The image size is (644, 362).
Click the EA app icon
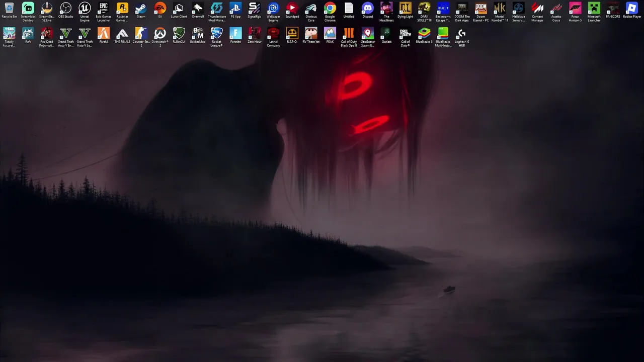(x=160, y=11)
